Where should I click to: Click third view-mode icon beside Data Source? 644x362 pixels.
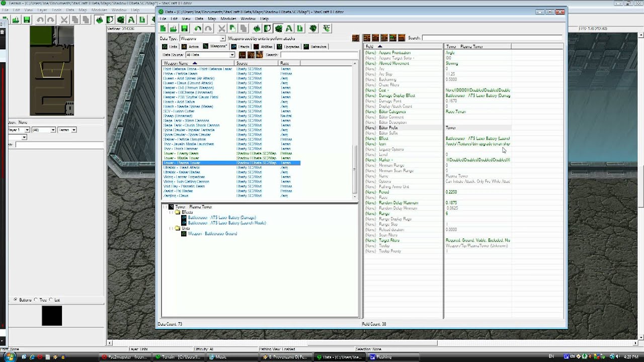tap(259, 55)
